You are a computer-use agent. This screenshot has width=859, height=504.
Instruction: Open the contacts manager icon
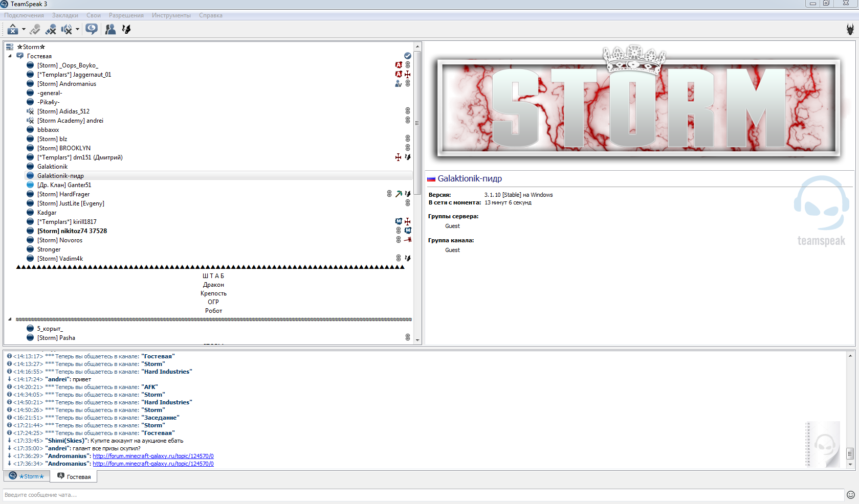(x=110, y=29)
